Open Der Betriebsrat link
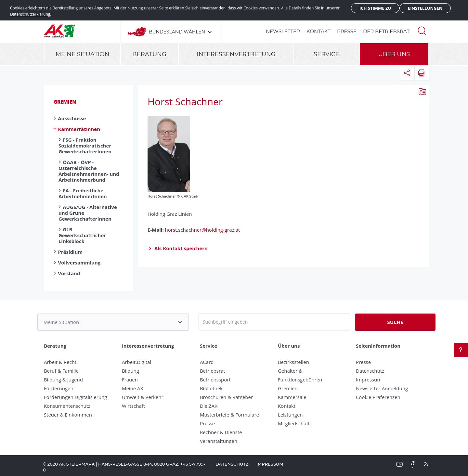Viewport: 468px width, 476px height. tap(386, 32)
